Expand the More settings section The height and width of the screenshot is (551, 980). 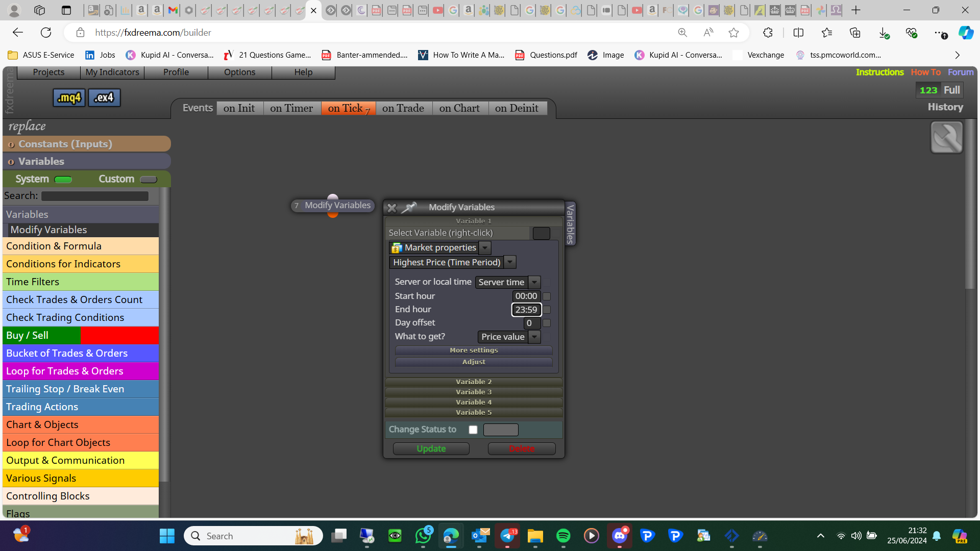point(474,350)
